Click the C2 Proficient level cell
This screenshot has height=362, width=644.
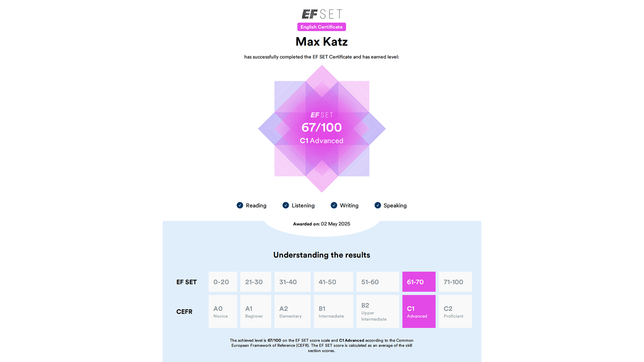pyautogui.click(x=455, y=311)
